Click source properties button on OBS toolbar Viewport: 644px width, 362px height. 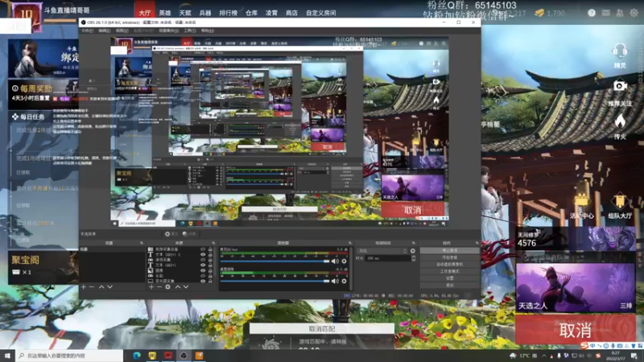tap(172, 234)
